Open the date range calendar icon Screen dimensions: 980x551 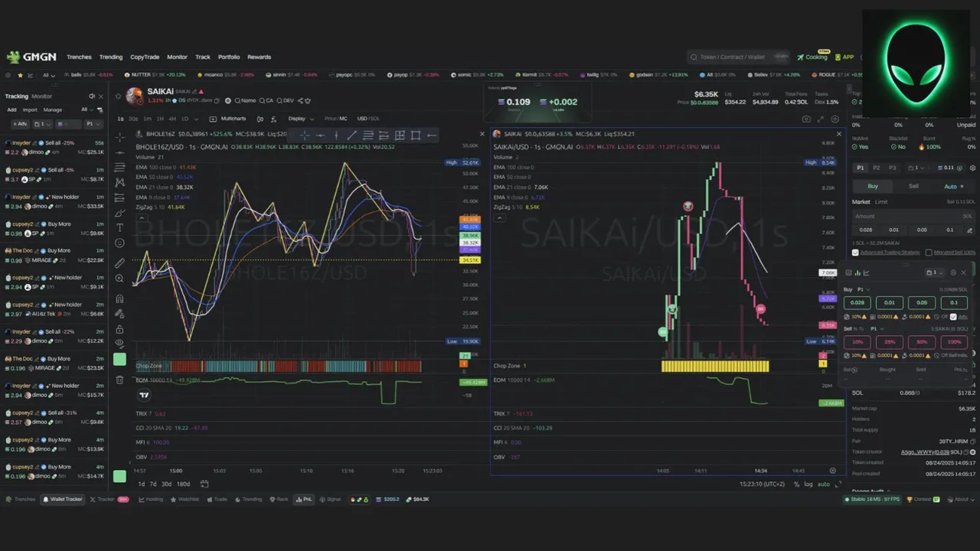point(204,484)
